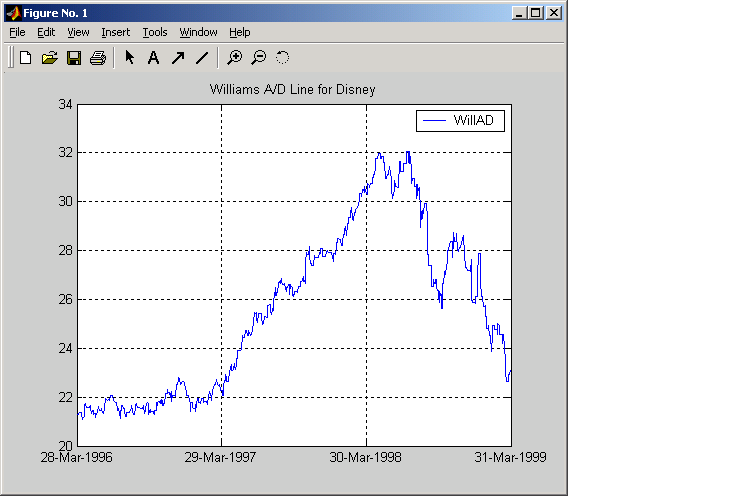Viewport: 740px width, 503px height.
Task: Click the WillAD legend box
Action: [x=460, y=121]
